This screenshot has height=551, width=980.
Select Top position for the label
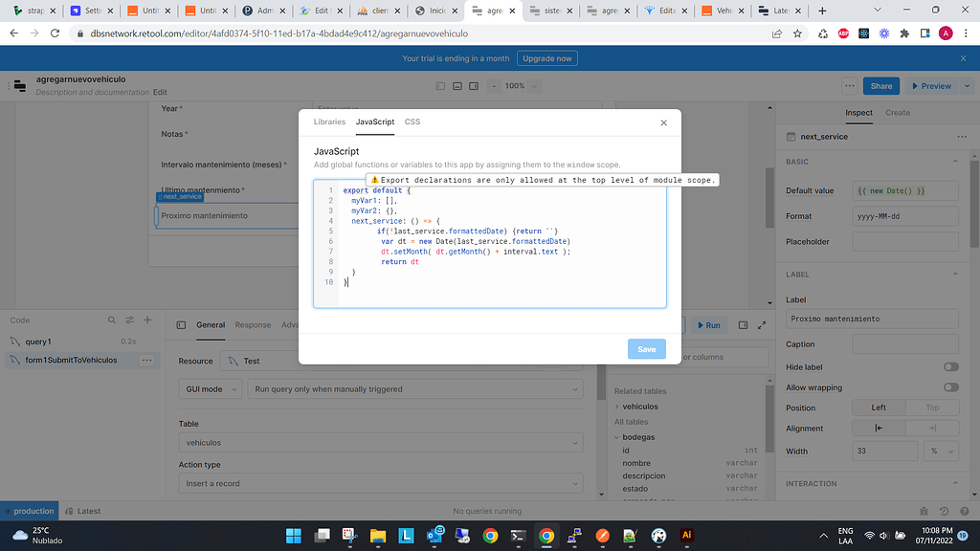[x=932, y=408]
